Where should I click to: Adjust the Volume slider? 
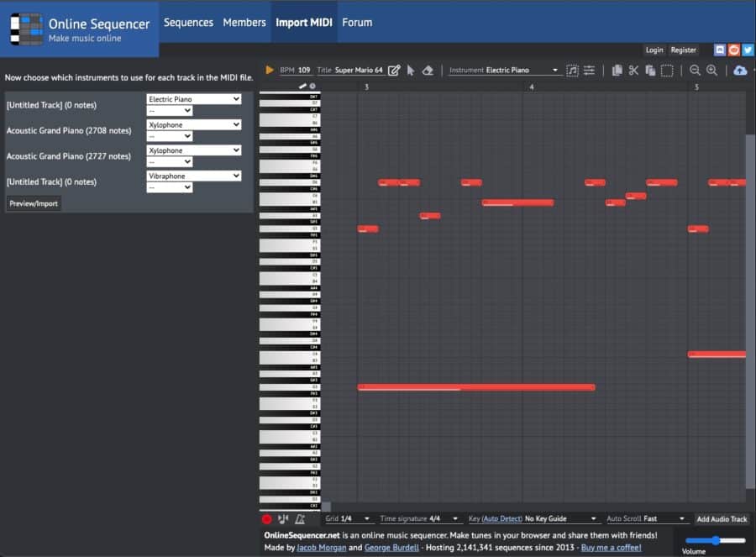pos(715,541)
